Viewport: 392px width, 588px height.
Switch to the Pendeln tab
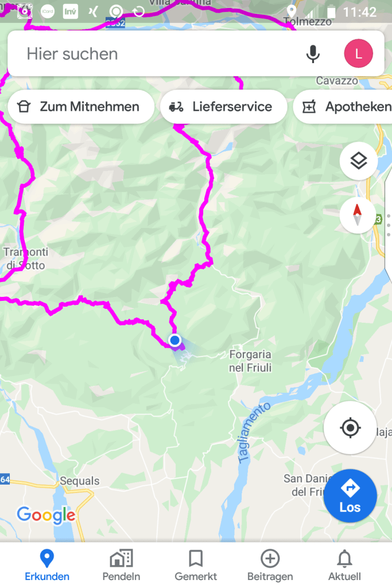[x=121, y=565]
